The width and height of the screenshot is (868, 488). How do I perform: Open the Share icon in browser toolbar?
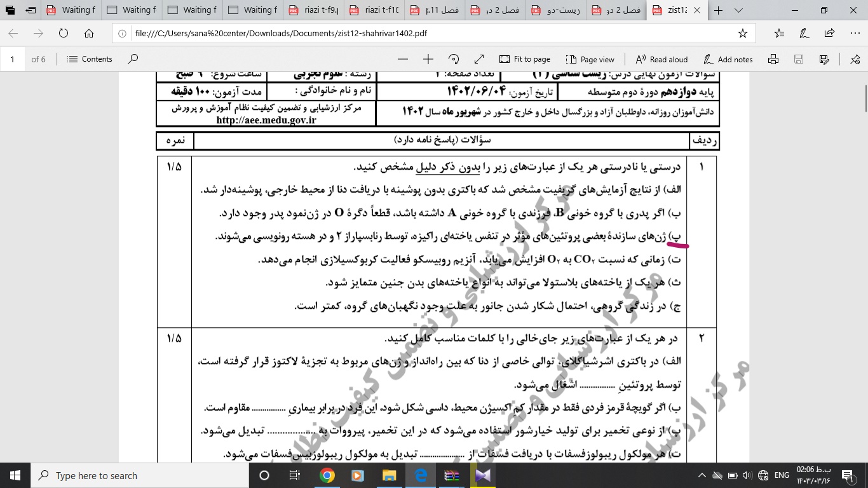[829, 34]
